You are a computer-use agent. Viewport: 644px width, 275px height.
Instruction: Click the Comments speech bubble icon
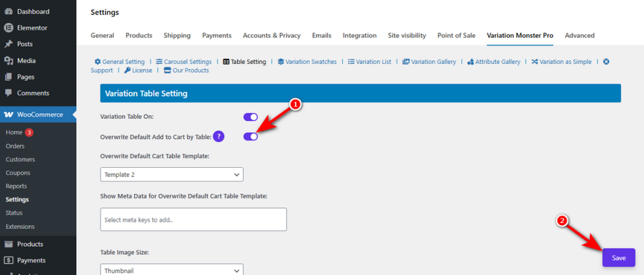(x=8, y=93)
